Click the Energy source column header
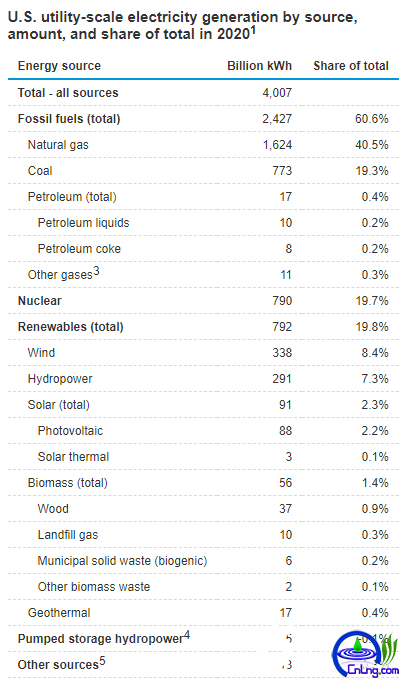 coord(59,66)
